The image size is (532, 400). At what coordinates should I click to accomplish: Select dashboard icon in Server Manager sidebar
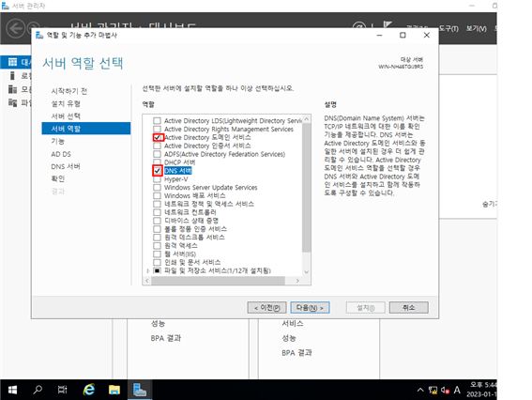[12, 62]
